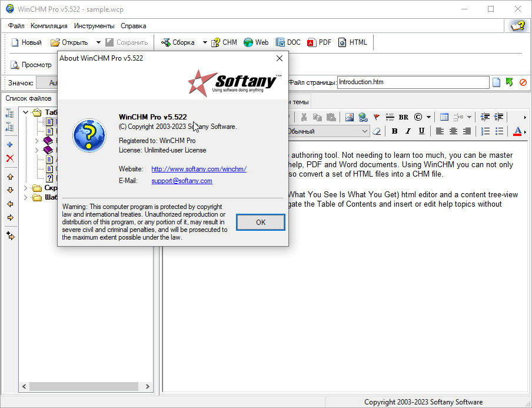This screenshot has height=408, width=532.
Task: Open the dropdown arrow next to Открыть
Action: point(98,42)
